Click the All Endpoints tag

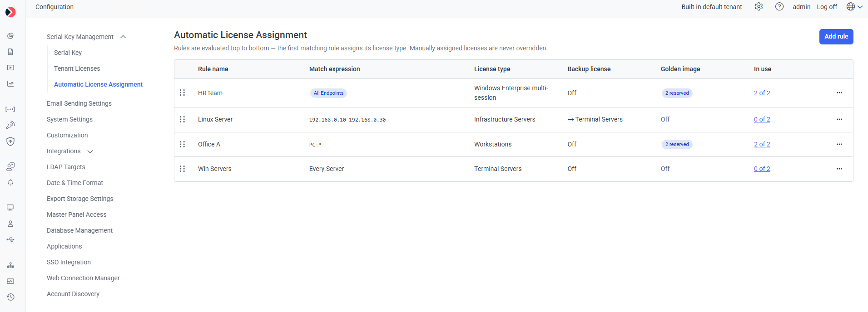(x=328, y=93)
